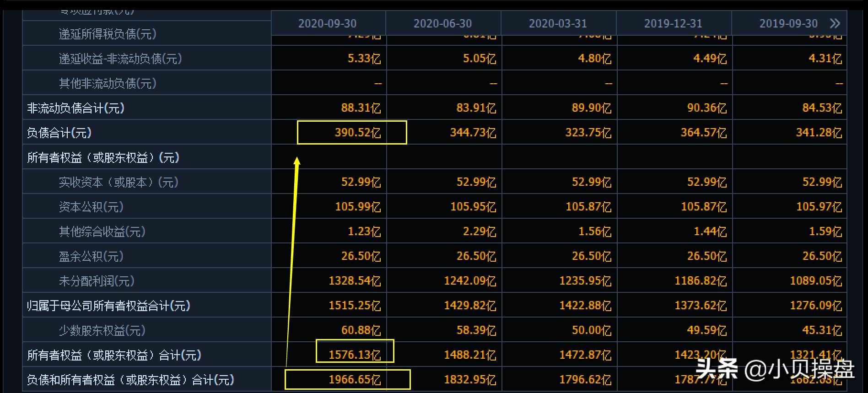Image resolution: width=868 pixels, height=393 pixels.
Task: Click the 84.53亿 non-current liabilities total
Action: coord(822,108)
